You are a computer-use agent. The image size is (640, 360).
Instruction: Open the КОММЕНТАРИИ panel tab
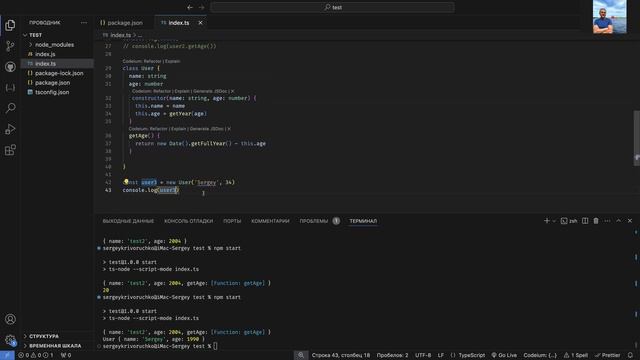[270, 221]
